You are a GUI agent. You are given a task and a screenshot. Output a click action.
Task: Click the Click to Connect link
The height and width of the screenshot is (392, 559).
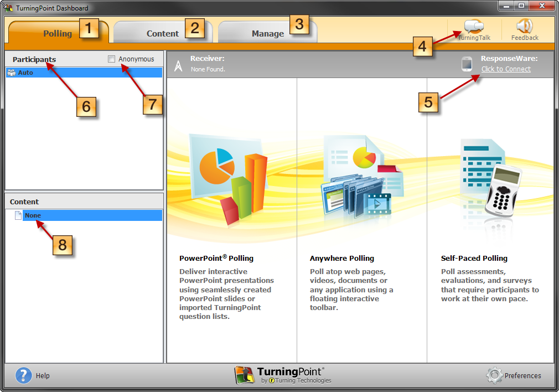click(x=506, y=69)
